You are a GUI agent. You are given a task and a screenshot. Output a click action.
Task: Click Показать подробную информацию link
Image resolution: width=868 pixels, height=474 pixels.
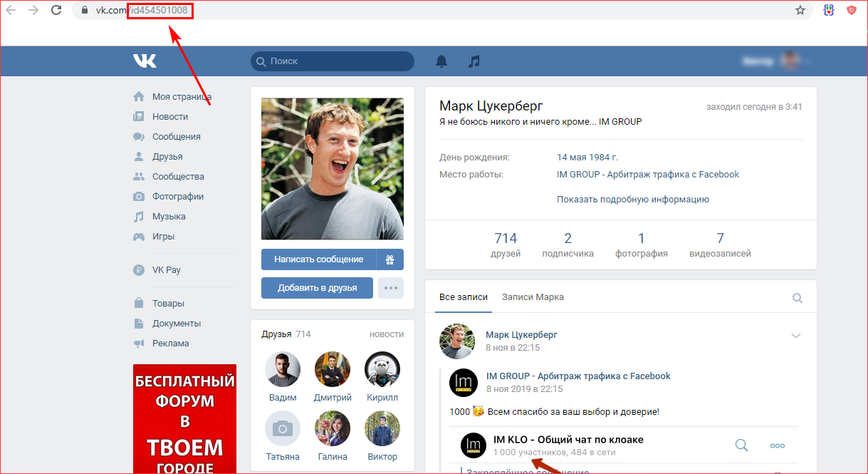coord(632,200)
